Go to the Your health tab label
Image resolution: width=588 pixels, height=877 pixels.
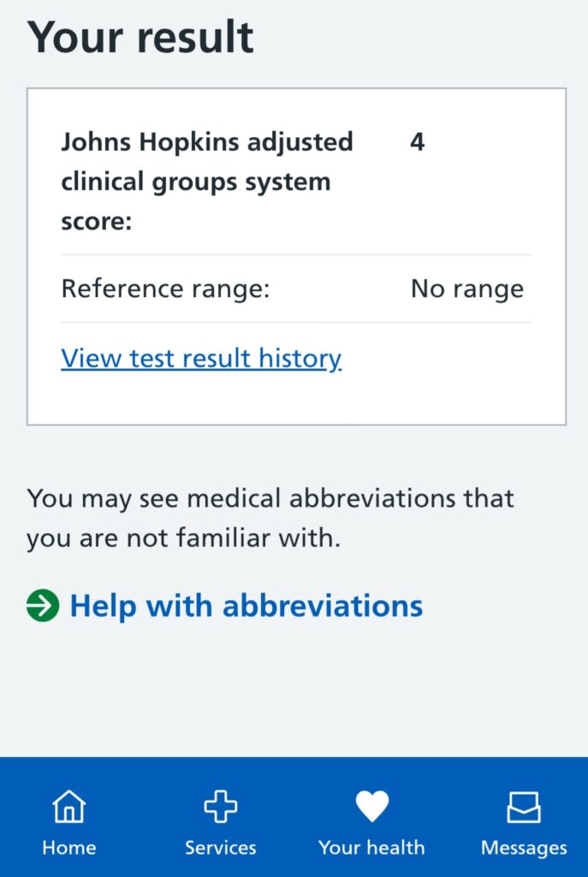pos(371,848)
